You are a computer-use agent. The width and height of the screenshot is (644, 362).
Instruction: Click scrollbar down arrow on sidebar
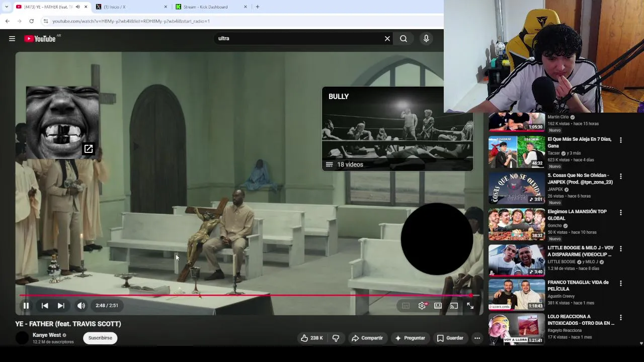[641, 343]
